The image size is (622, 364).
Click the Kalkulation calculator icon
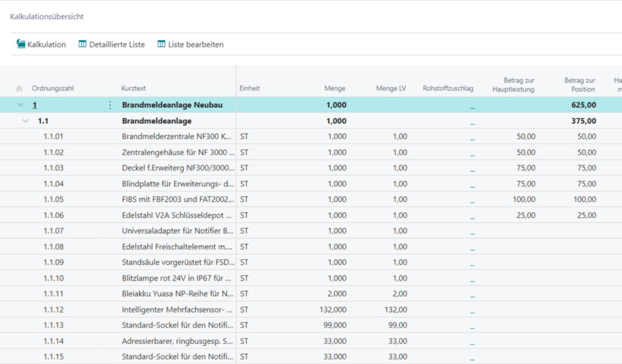click(21, 44)
